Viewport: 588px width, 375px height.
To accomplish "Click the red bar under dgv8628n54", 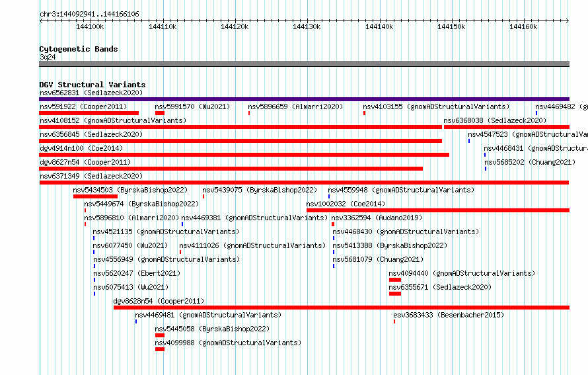I will click(342, 308).
